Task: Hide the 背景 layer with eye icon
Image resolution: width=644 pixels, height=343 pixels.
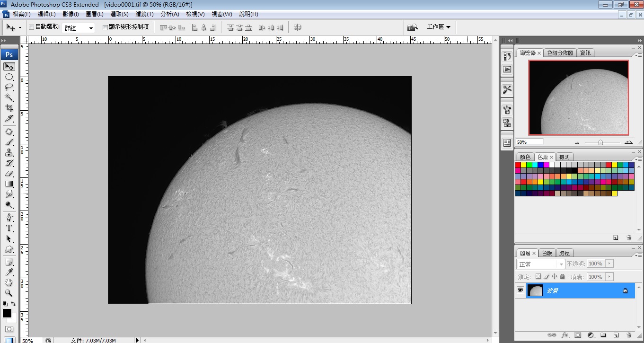Action: pyautogui.click(x=520, y=290)
